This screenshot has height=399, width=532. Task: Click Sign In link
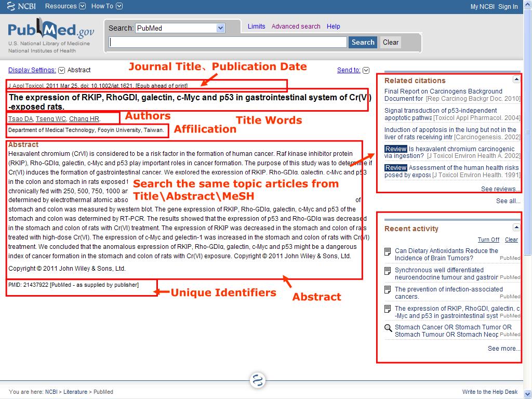tap(508, 7)
